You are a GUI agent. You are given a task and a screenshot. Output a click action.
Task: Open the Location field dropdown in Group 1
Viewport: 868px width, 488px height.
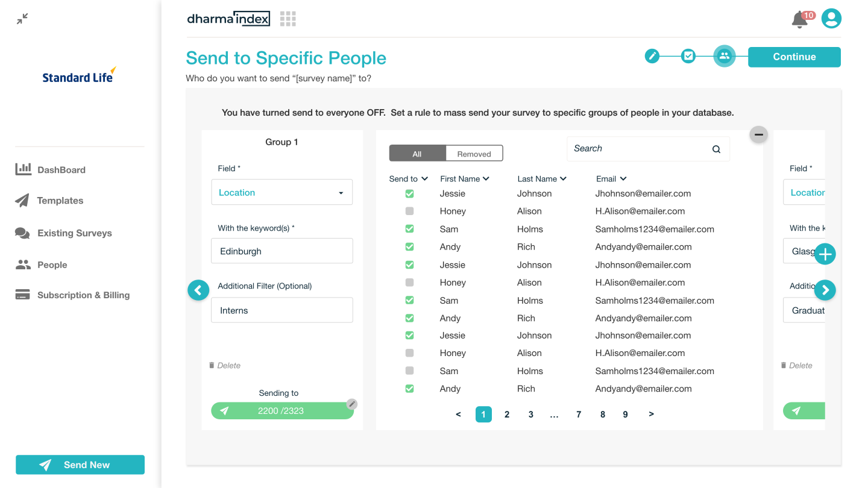[281, 193]
